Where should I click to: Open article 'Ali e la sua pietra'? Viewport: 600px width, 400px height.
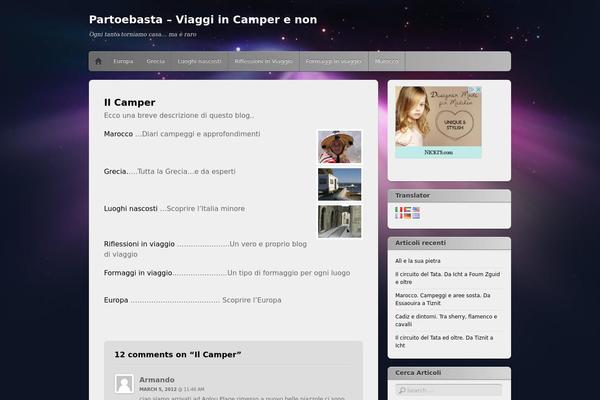(418, 261)
